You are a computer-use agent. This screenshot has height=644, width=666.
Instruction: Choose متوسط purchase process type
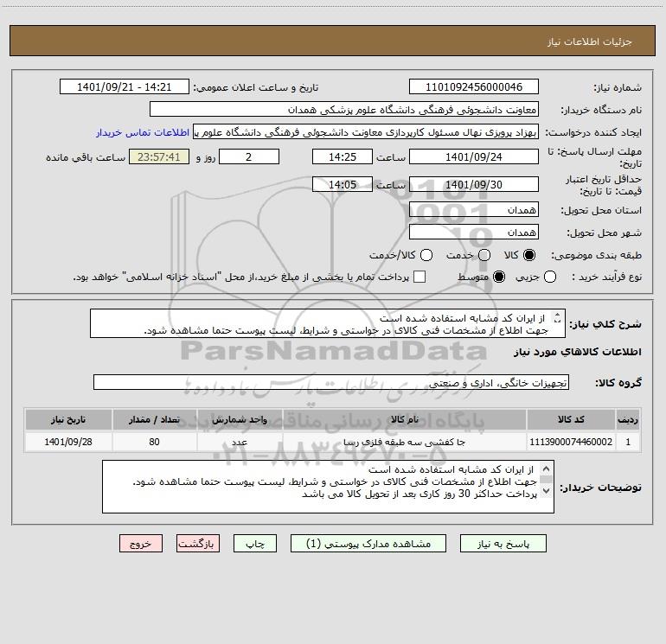click(x=499, y=277)
